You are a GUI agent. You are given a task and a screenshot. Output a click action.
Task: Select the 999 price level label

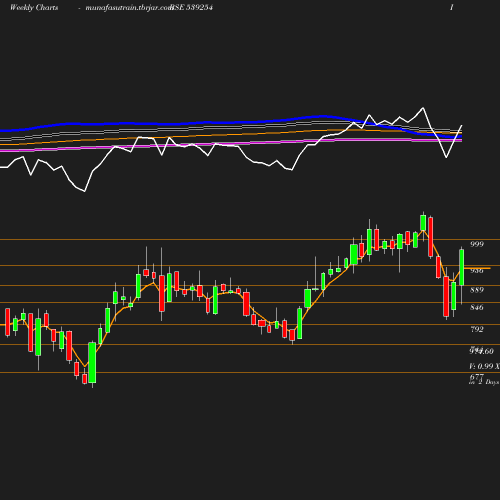tap(477, 244)
